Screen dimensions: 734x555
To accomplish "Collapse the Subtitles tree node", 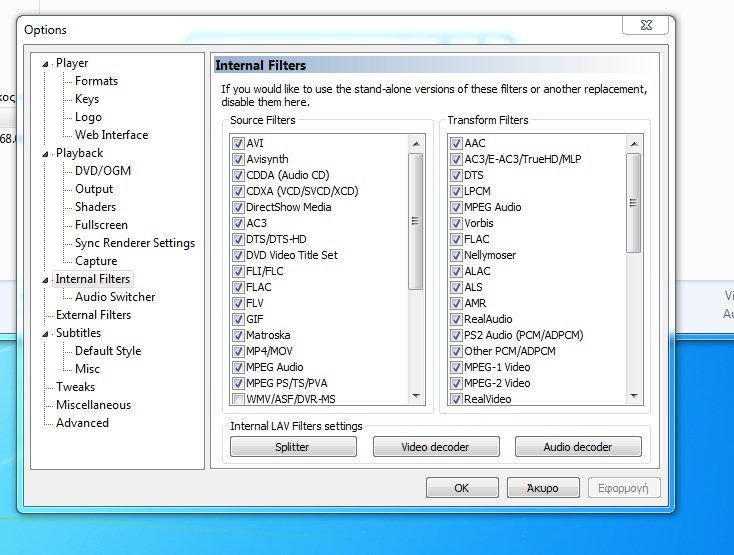I will [45, 334].
